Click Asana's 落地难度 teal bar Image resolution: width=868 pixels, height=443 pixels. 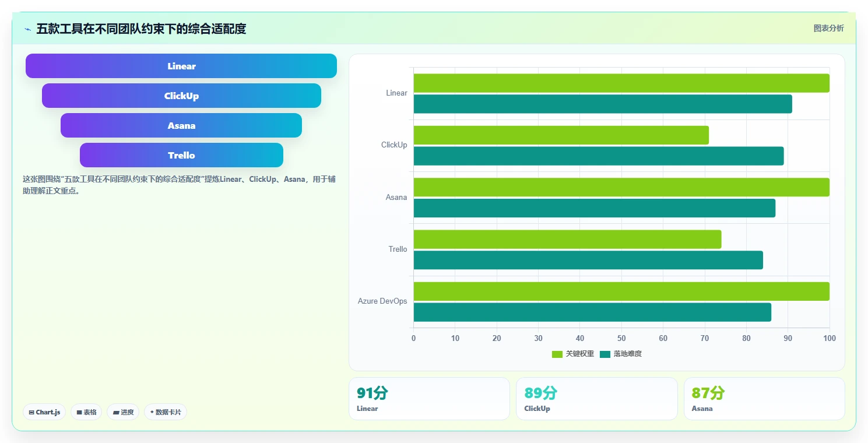pos(595,208)
